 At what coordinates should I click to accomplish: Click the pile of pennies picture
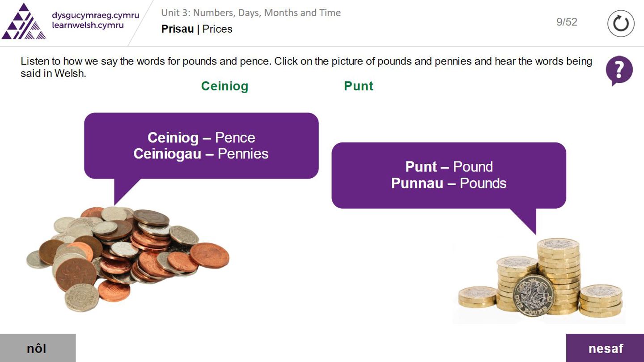pyautogui.click(x=127, y=257)
